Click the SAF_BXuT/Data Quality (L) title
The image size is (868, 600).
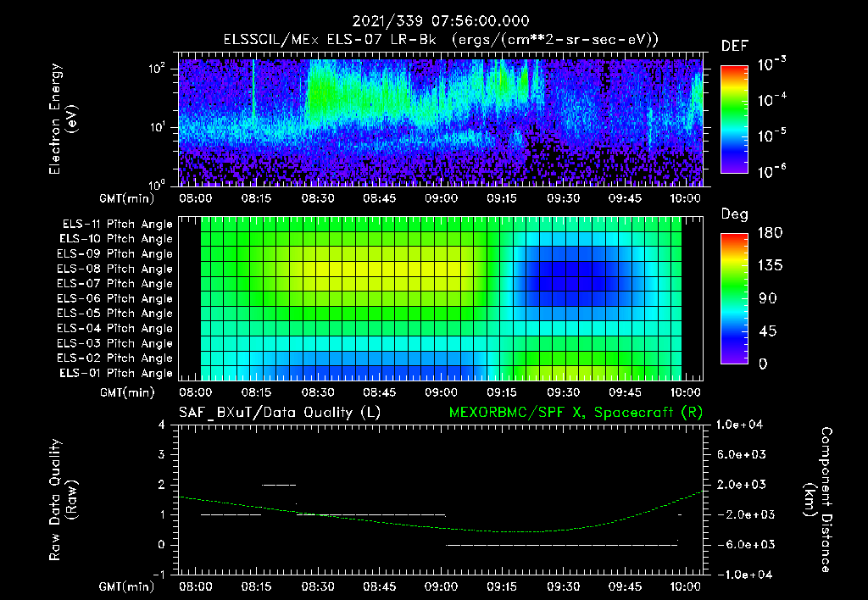click(280, 413)
